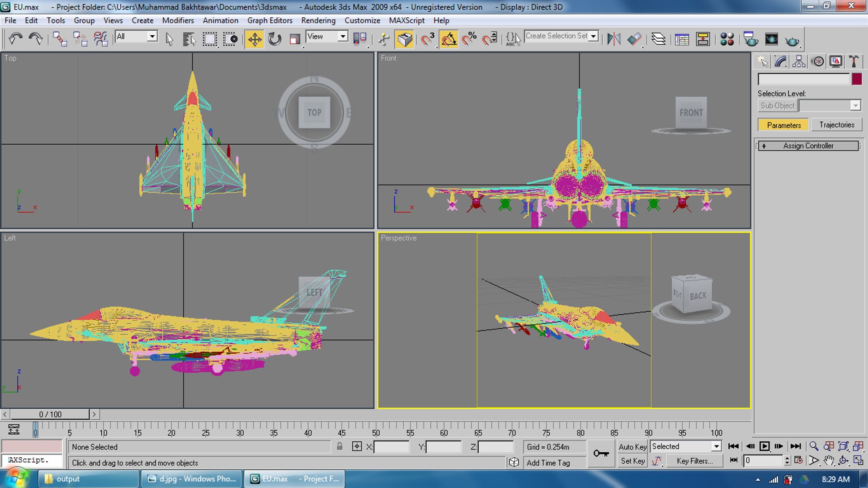Select the Bind to Space Warp tool
Viewport: 868px width, 488px height.
click(x=100, y=39)
